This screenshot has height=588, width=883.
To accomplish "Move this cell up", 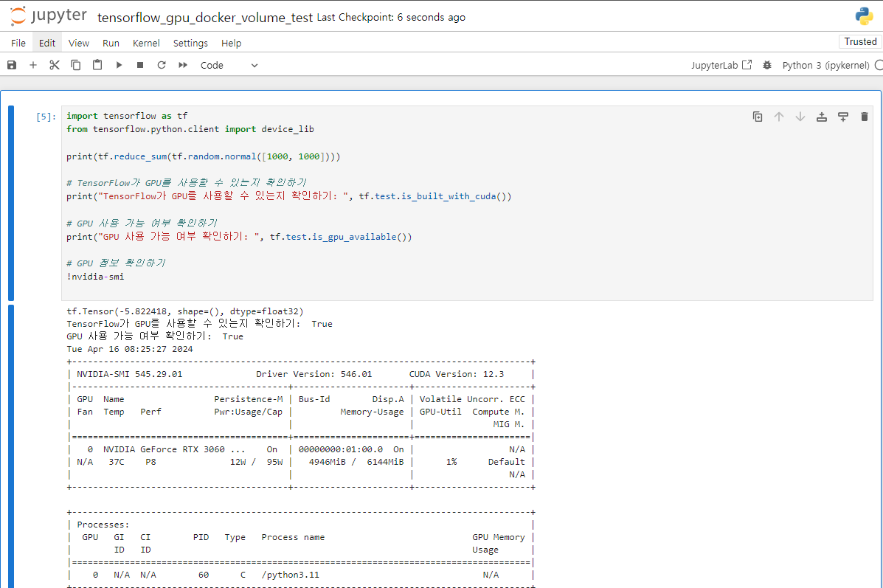I will coord(779,117).
